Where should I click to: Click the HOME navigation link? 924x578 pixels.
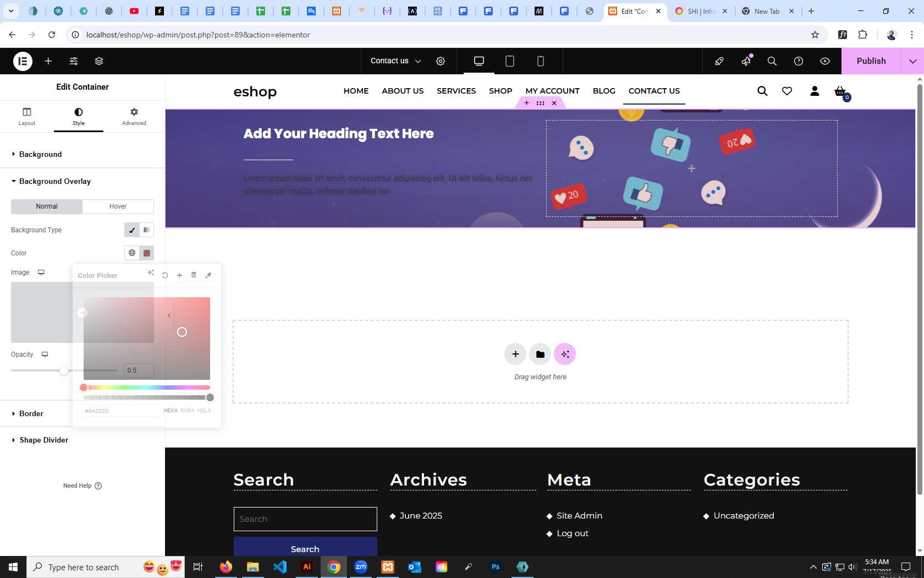pos(356,91)
